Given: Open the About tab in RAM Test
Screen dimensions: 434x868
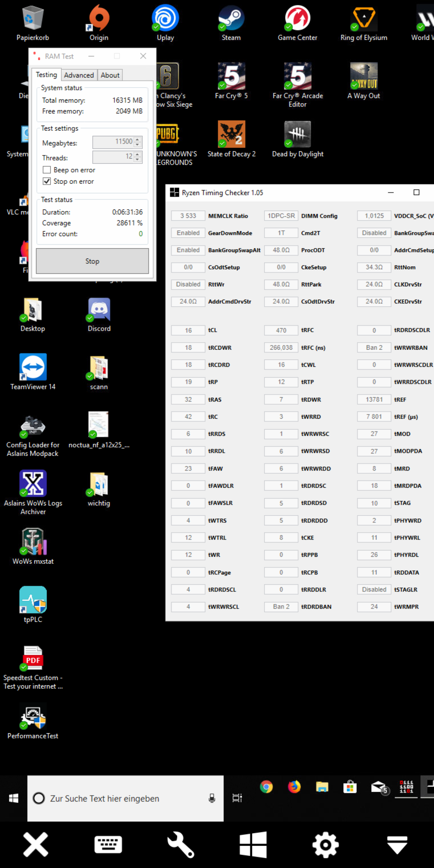Looking at the screenshot, I should [x=110, y=75].
